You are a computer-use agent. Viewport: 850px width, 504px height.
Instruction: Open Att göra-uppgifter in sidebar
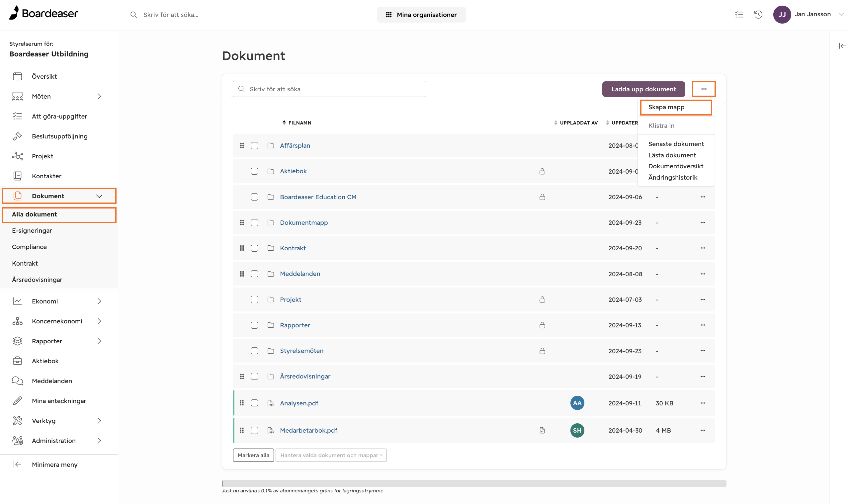tap(59, 116)
